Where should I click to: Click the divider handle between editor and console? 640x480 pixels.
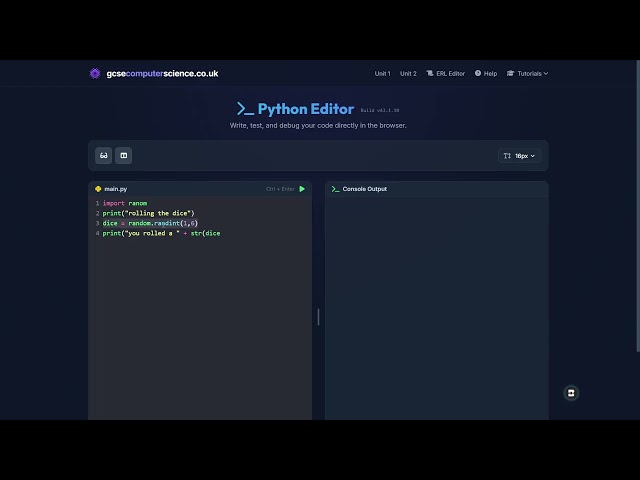click(x=318, y=317)
